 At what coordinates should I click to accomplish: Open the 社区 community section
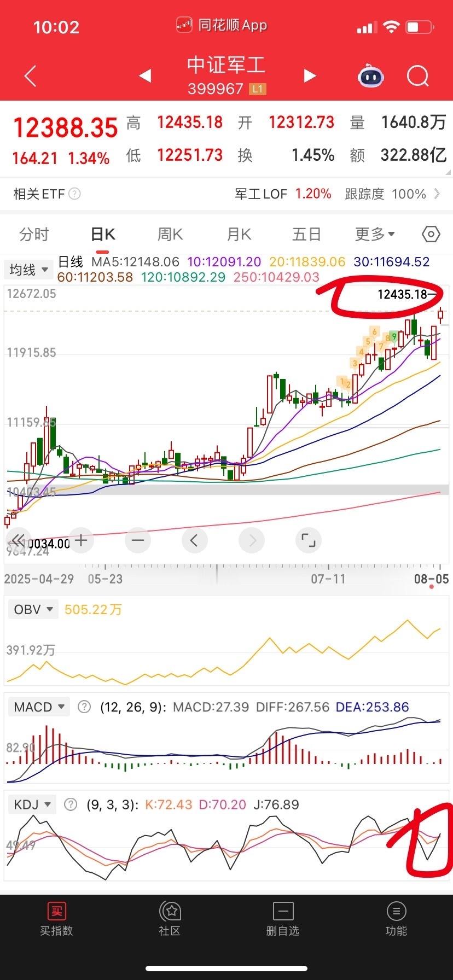[170, 919]
